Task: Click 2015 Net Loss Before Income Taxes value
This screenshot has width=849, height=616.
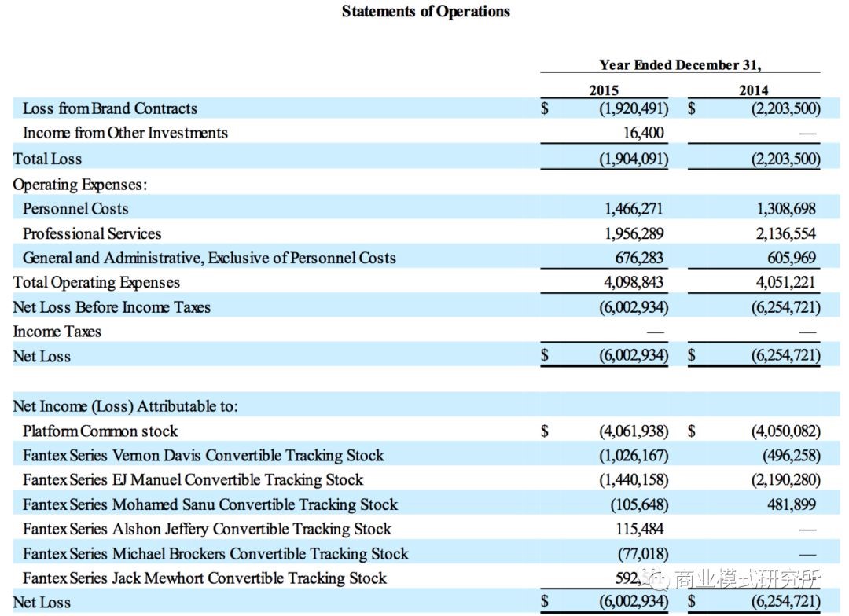Action: click(634, 307)
